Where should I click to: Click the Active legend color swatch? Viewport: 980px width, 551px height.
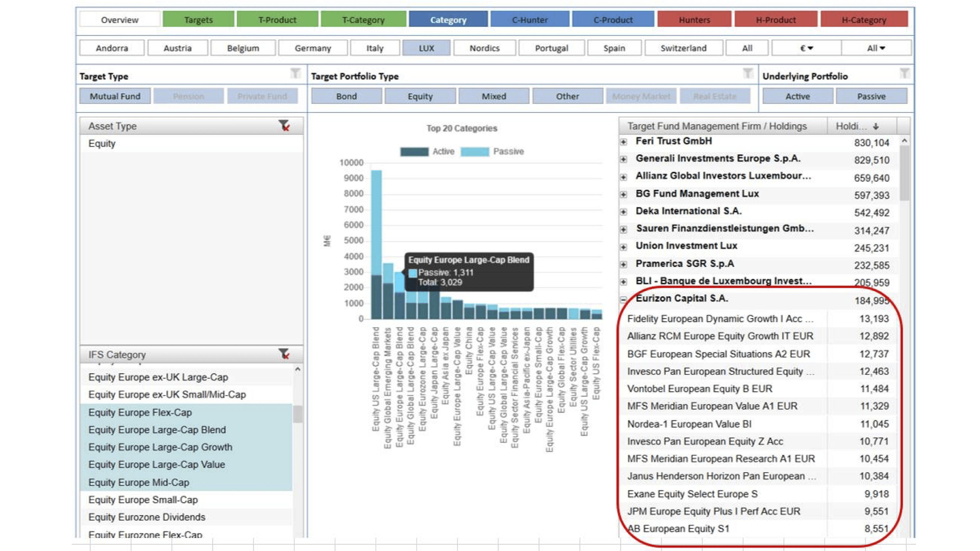click(414, 151)
